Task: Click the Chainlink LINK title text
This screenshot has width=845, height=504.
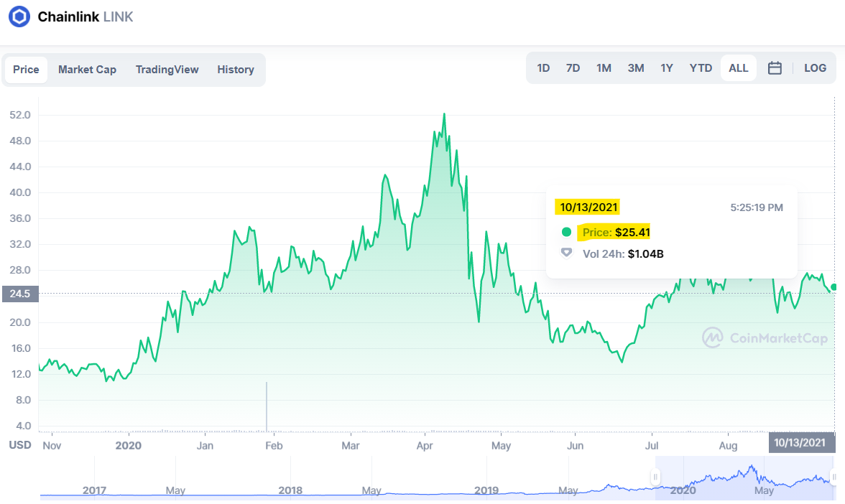Action: 85,17
